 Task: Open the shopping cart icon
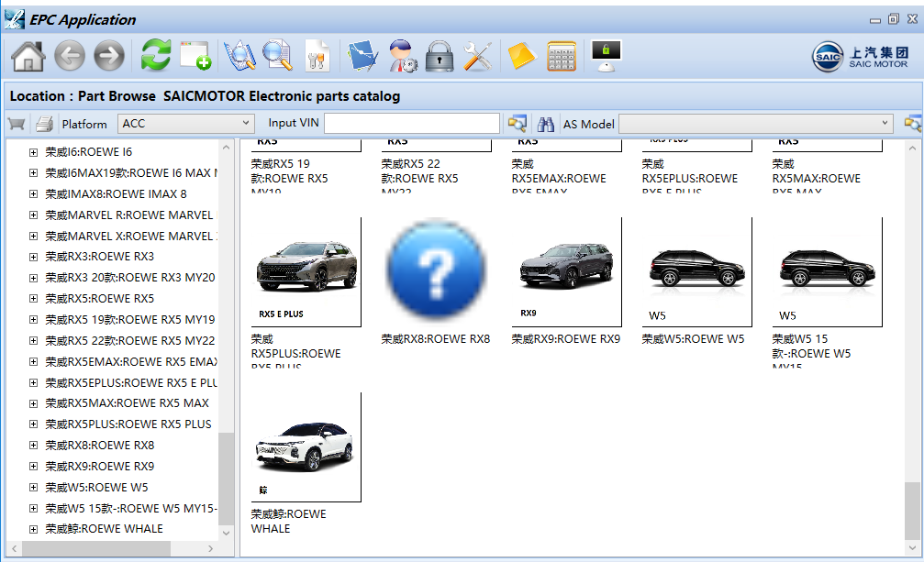[x=17, y=124]
